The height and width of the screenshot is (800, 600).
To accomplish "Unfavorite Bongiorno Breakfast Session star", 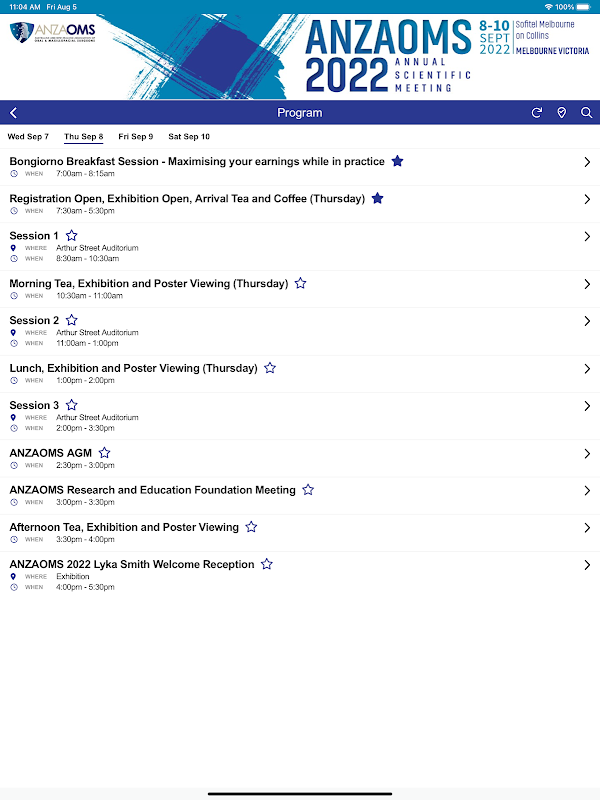I will (x=397, y=161).
